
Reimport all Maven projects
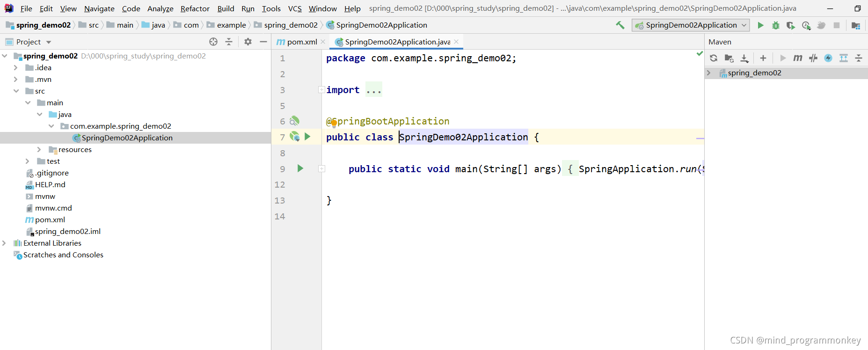714,58
